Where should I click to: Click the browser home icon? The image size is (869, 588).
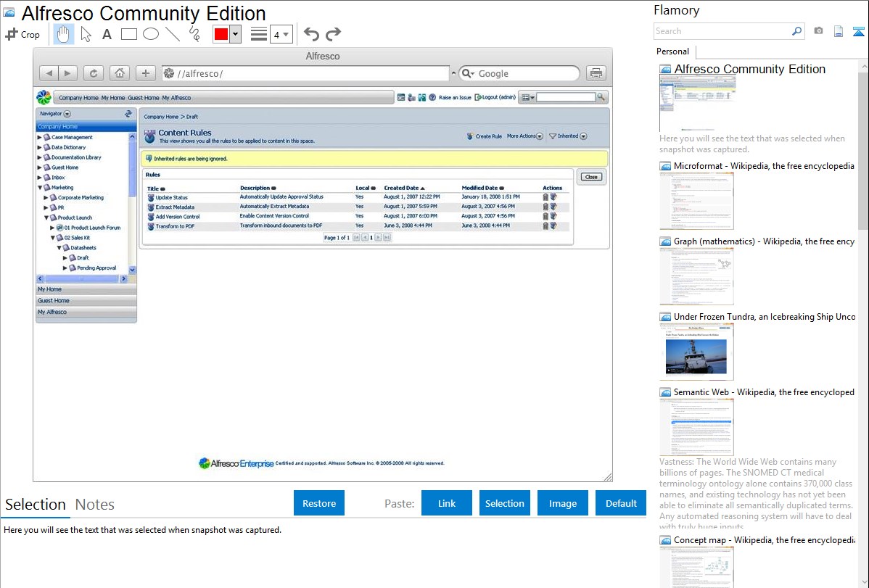click(x=119, y=73)
